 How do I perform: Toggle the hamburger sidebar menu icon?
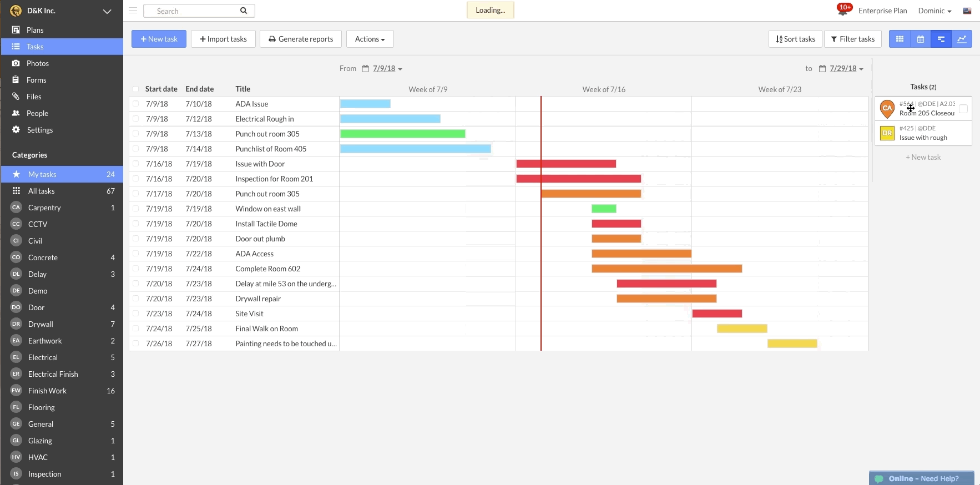[133, 11]
